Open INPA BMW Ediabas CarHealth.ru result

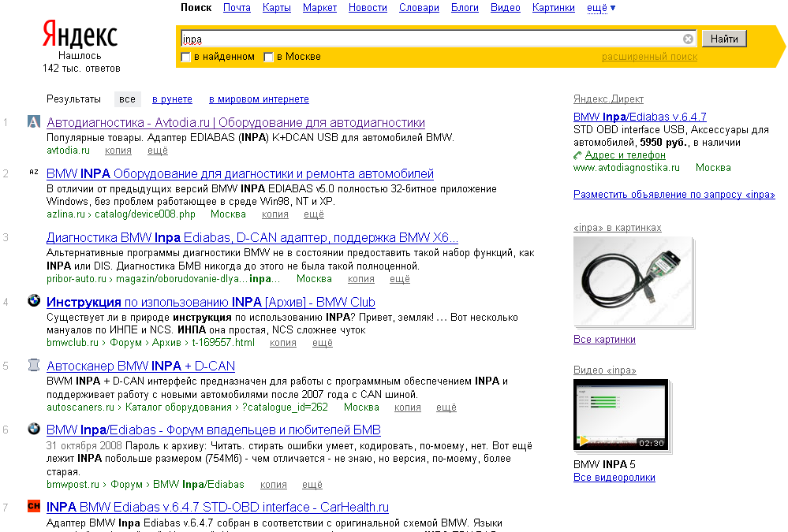[x=218, y=507]
